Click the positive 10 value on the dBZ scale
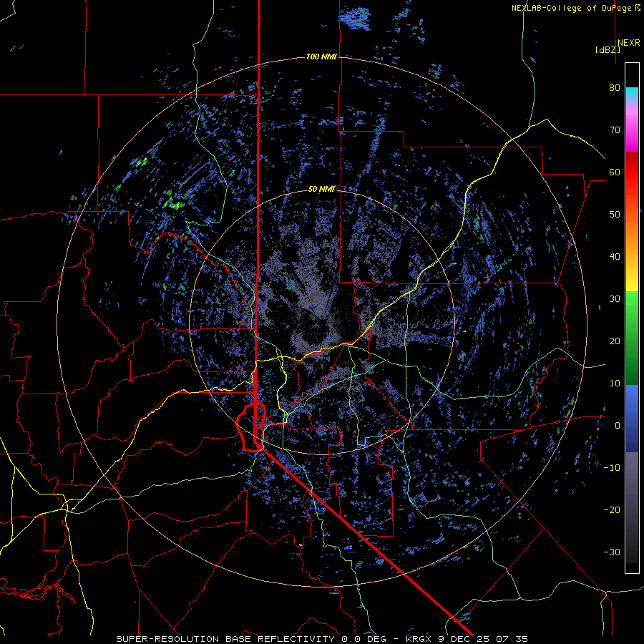The image size is (644, 644). point(615,384)
